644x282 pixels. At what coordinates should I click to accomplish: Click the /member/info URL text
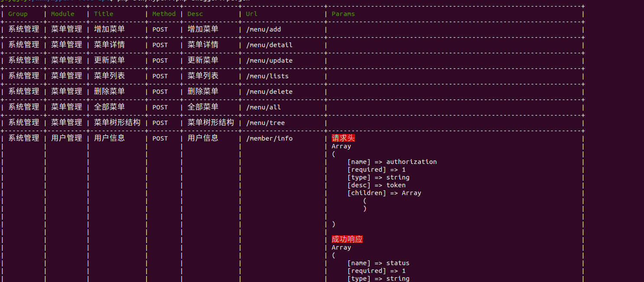click(x=269, y=138)
